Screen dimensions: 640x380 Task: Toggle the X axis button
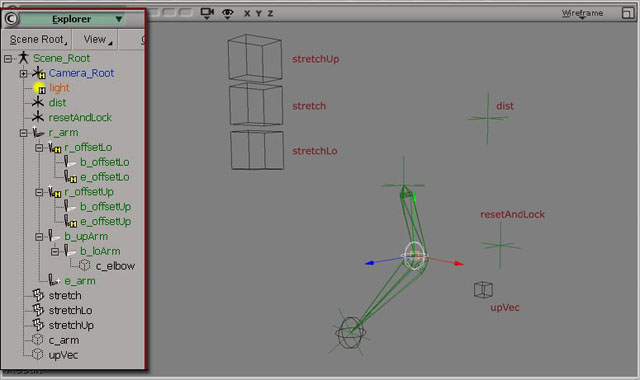pos(247,13)
